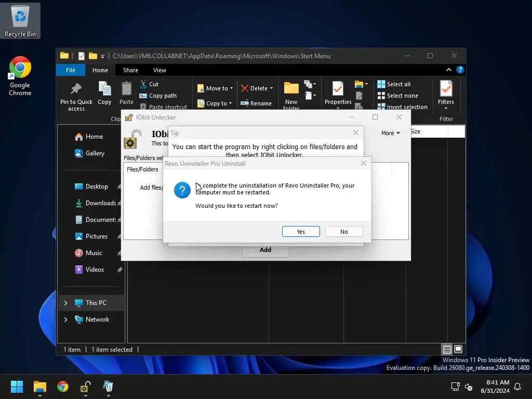Open Documents in navigation pane

pyautogui.click(x=96, y=220)
